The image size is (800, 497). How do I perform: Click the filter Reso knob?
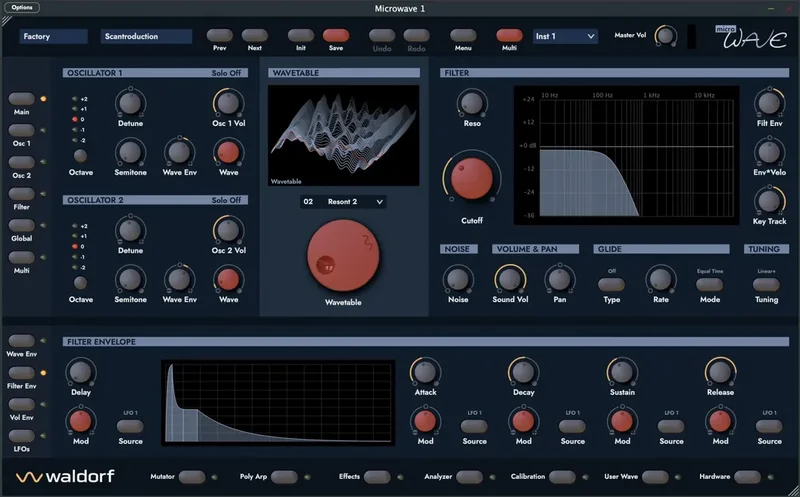click(x=471, y=103)
